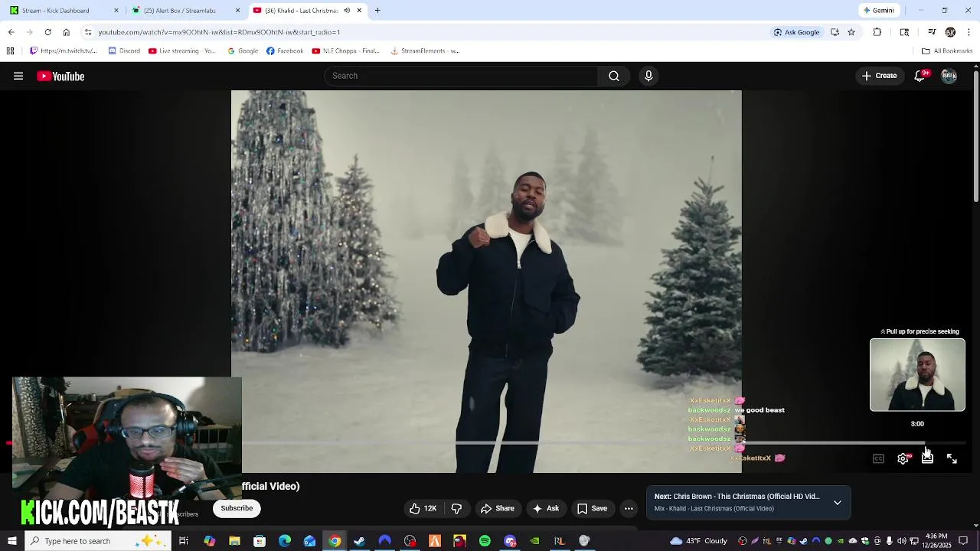Open the Gemini button in Chrome
The height and width of the screenshot is (551, 980).
pyautogui.click(x=878, y=11)
